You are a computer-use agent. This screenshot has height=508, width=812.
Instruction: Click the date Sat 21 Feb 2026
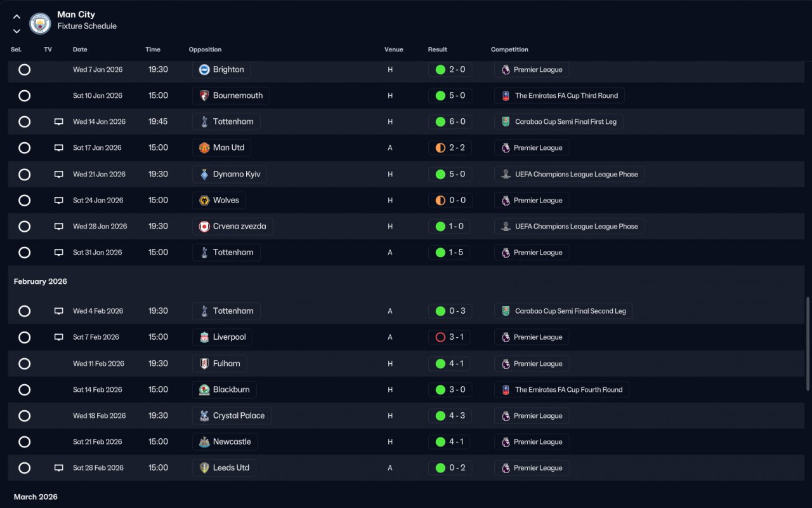[x=98, y=442]
